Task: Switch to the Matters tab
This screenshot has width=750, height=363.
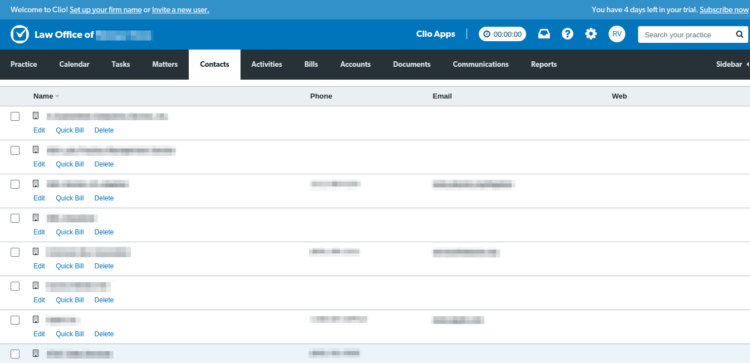Action: 165,64
